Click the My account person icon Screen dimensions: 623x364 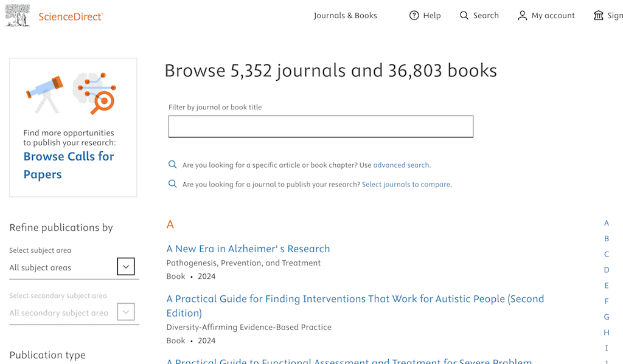point(522,16)
